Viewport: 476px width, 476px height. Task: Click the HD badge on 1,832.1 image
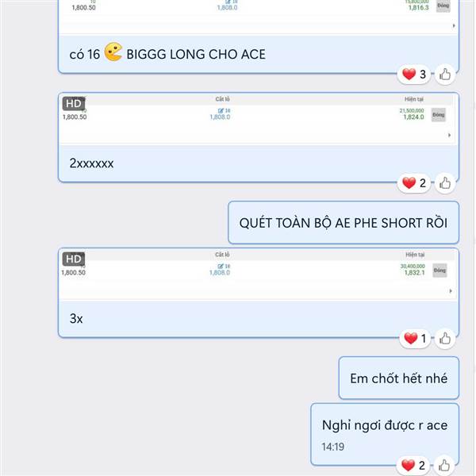(x=74, y=259)
